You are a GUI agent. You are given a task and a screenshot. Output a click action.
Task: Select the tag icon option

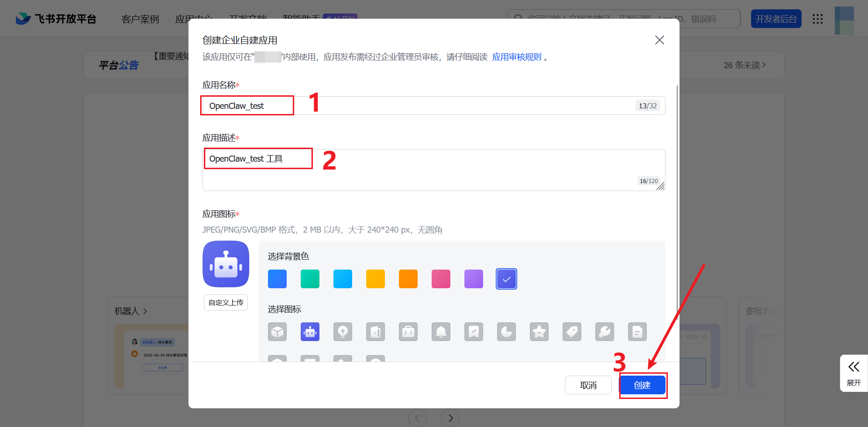click(572, 332)
